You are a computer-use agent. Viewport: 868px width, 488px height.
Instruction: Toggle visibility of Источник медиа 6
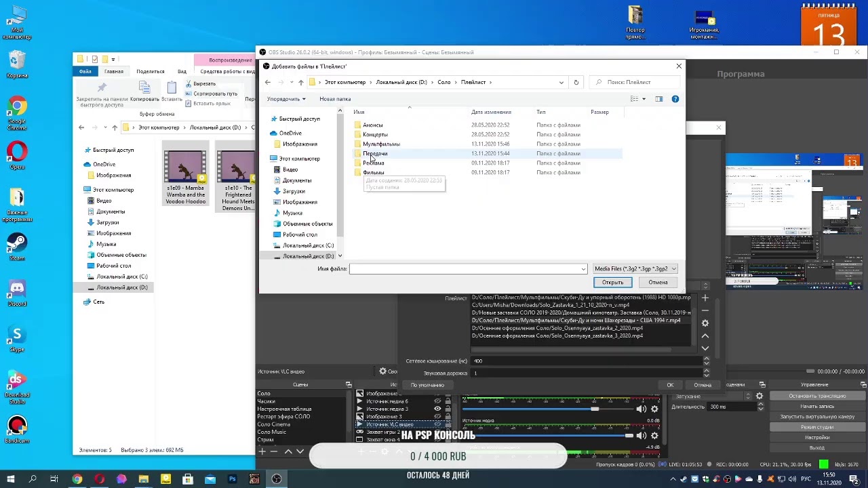tap(437, 401)
